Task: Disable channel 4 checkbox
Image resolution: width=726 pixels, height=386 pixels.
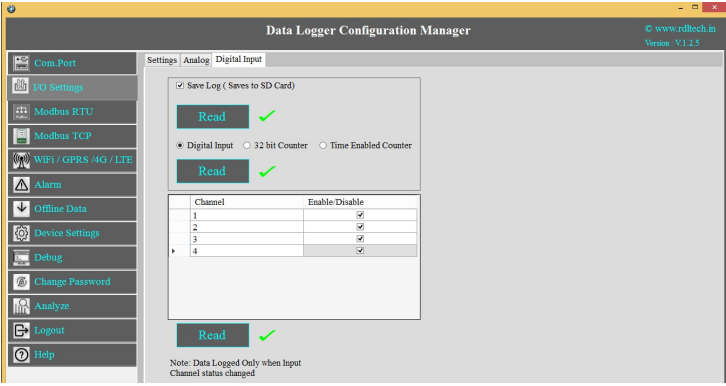Action: [360, 250]
